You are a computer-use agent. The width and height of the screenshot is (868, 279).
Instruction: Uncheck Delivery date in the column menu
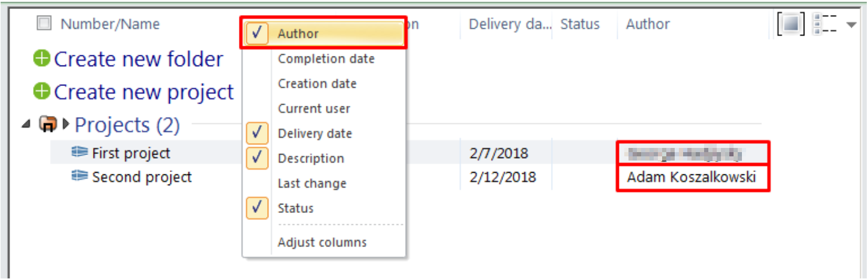pyautogui.click(x=257, y=133)
